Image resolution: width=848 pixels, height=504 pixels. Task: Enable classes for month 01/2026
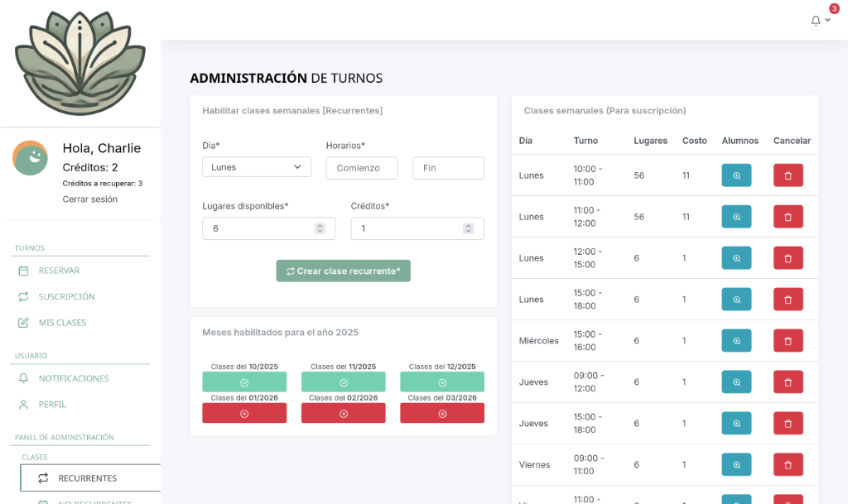(x=244, y=413)
